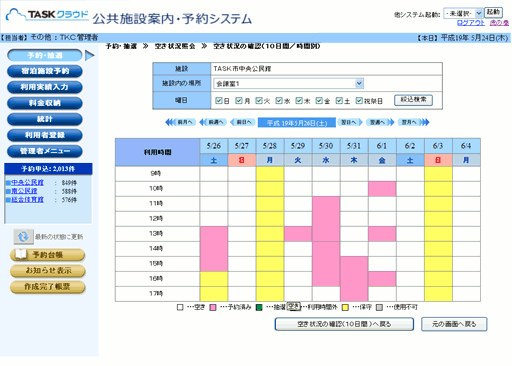Open the 料金収納 menu

tap(45, 103)
